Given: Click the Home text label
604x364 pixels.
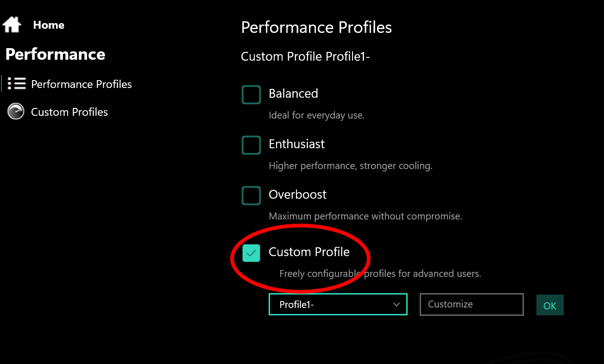Looking at the screenshot, I should pos(49,25).
